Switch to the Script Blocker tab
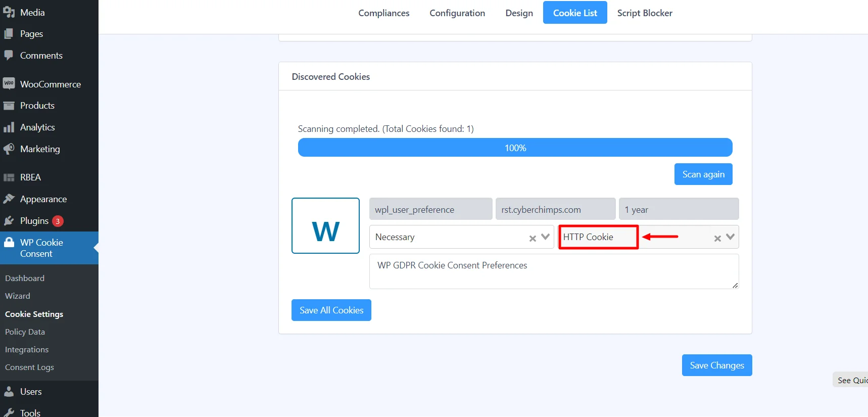This screenshot has width=868, height=417. pos(644,13)
